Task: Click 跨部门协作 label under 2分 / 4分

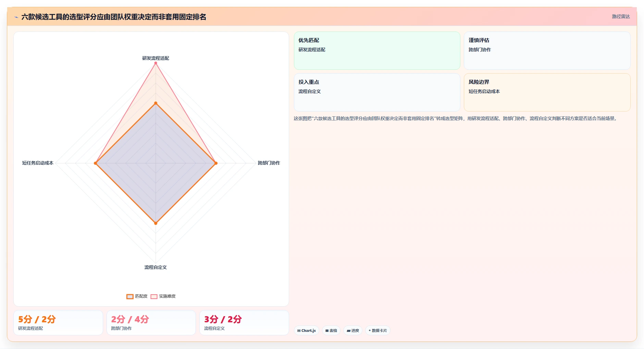Action: 121,328
